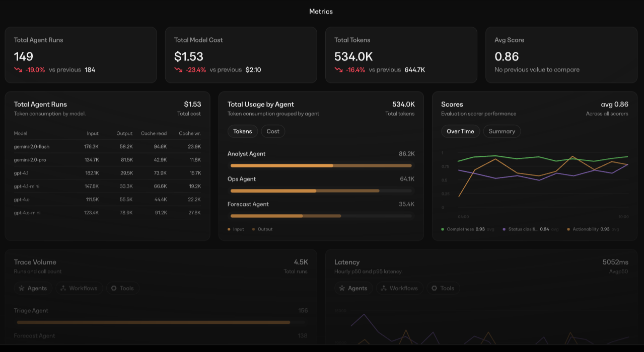The width and height of the screenshot is (644, 352).
Task: Click the 4.5K total runs value
Action: tap(301, 262)
